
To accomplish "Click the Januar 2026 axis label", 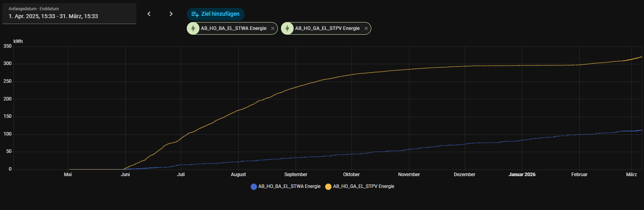I will point(522,175).
